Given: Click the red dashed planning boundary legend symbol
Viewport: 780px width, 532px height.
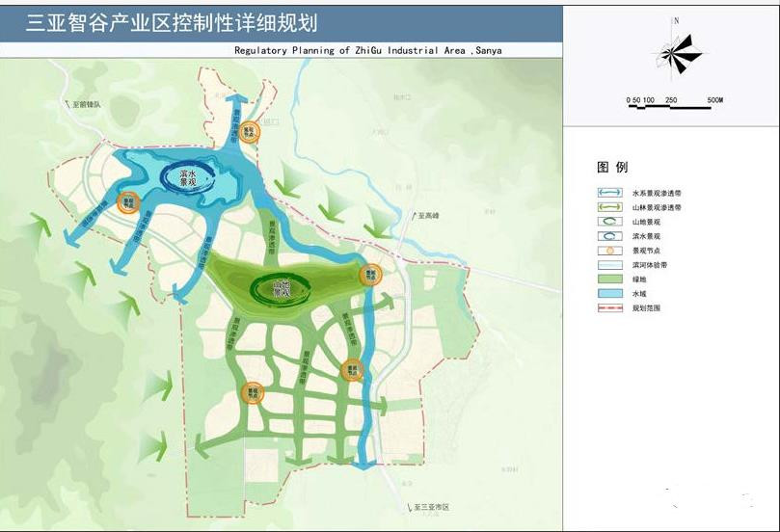Looking at the screenshot, I should point(611,308).
